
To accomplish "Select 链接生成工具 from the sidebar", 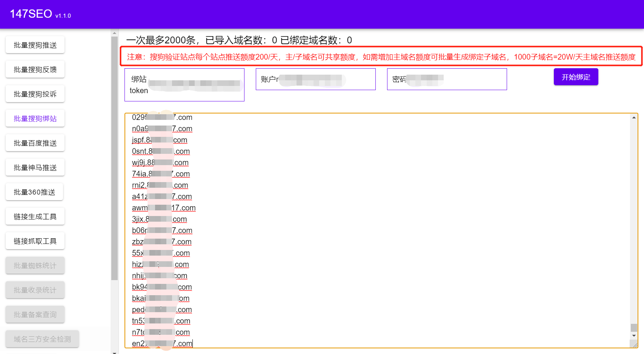I will [x=35, y=216].
